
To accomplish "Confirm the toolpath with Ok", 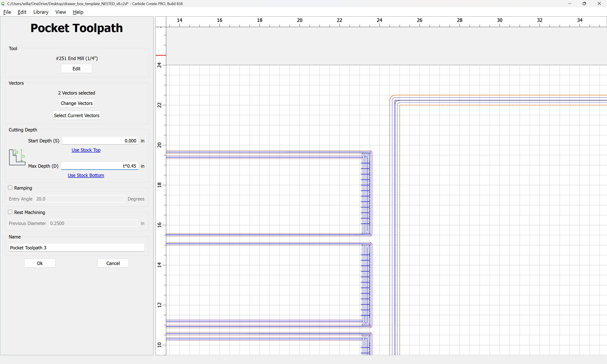I will tap(40, 263).
